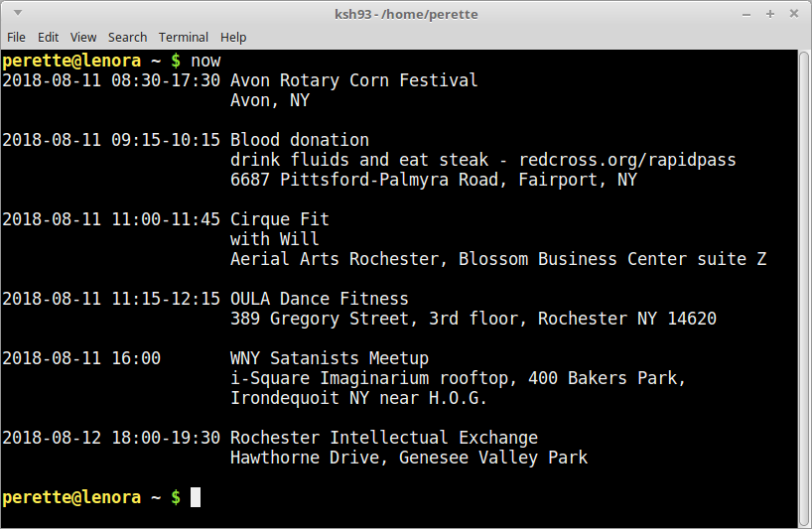This screenshot has height=529, width=812.
Task: Click the 'Cirque Fit' event title
Action: tap(280, 219)
